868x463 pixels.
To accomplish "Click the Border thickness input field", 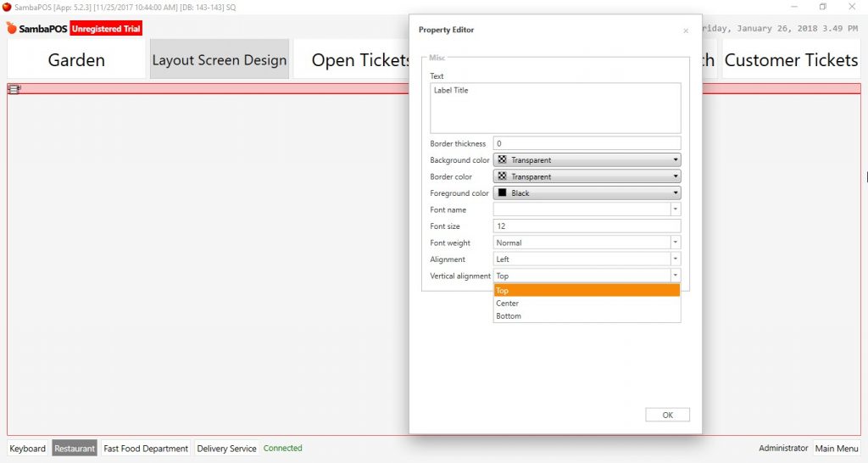I will (x=587, y=143).
